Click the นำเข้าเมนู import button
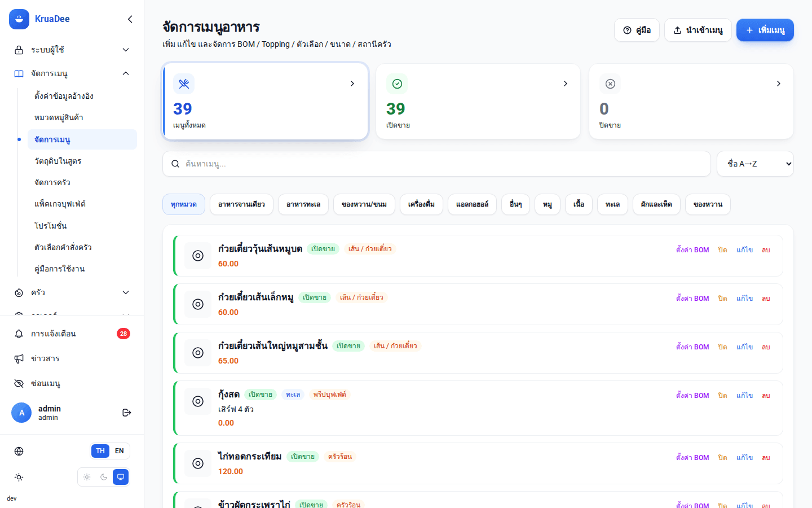The image size is (812, 508). pyautogui.click(x=698, y=30)
